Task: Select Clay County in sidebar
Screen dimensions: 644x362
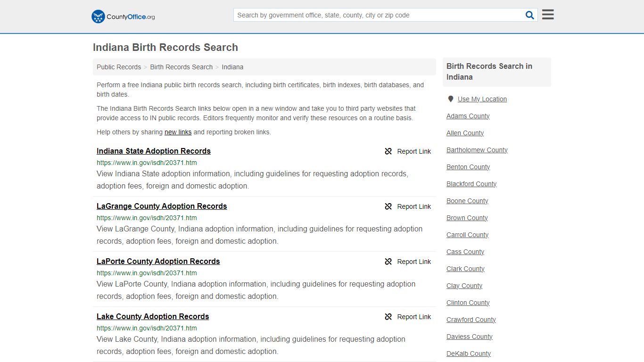Action: coord(464,286)
